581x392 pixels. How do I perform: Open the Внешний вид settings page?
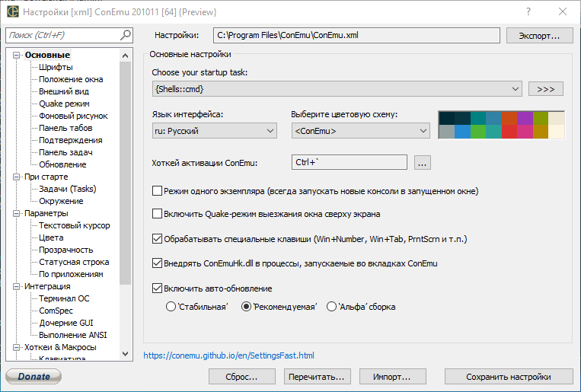coord(64,91)
